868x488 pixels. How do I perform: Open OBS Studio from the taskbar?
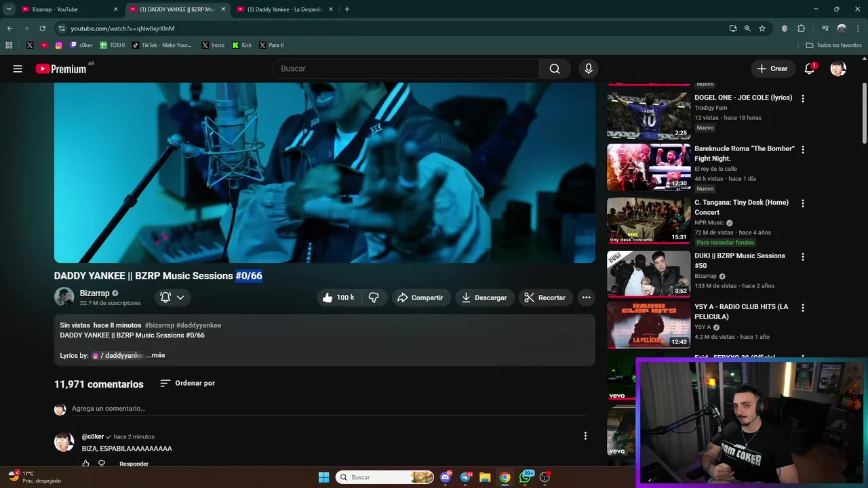pos(545,477)
